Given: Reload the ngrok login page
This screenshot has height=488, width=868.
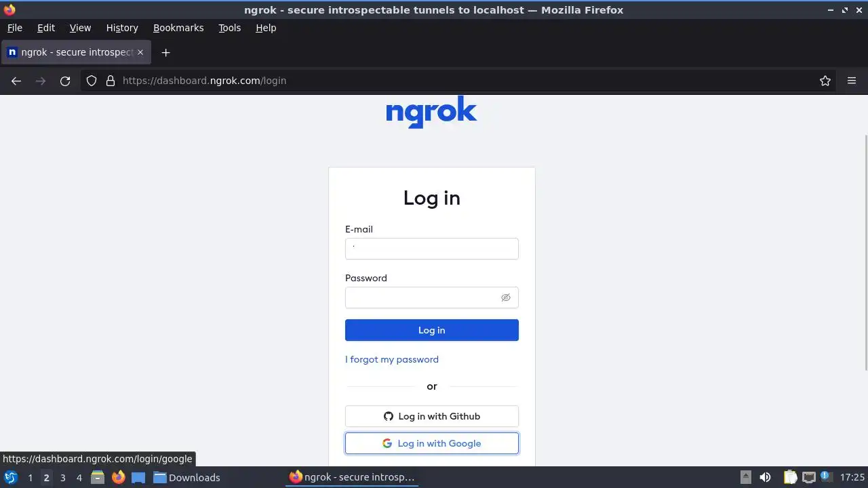Looking at the screenshot, I should point(65,81).
